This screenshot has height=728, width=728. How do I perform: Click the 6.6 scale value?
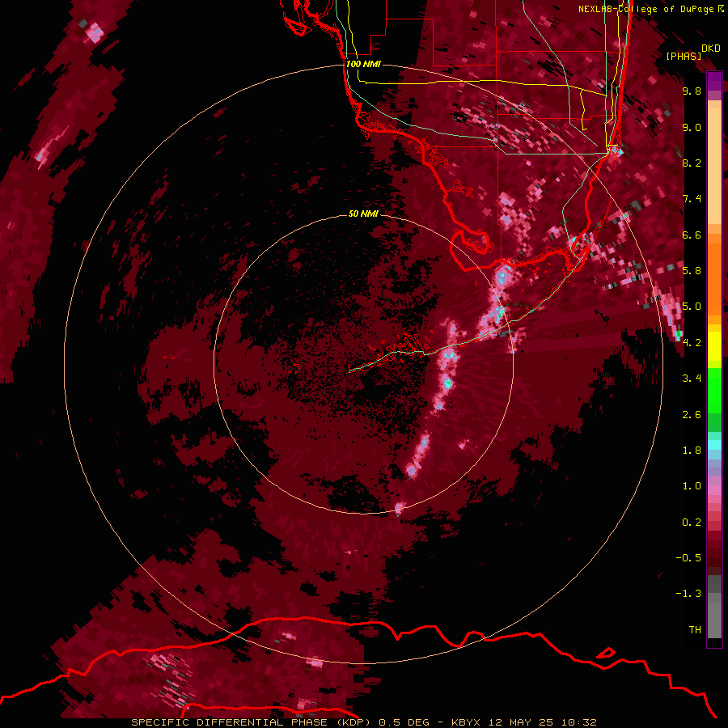coord(692,235)
